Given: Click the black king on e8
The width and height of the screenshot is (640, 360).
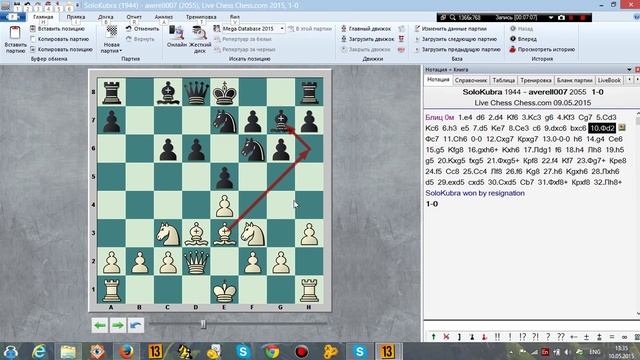Looking at the screenshot, I should tap(224, 92).
